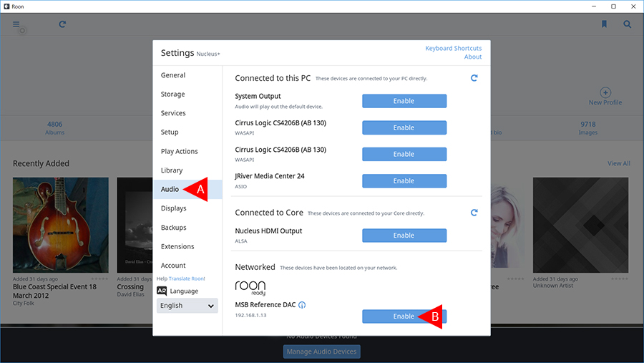This screenshot has width=644, height=363.
Task: Click the Recently Added heading
Action: point(41,164)
